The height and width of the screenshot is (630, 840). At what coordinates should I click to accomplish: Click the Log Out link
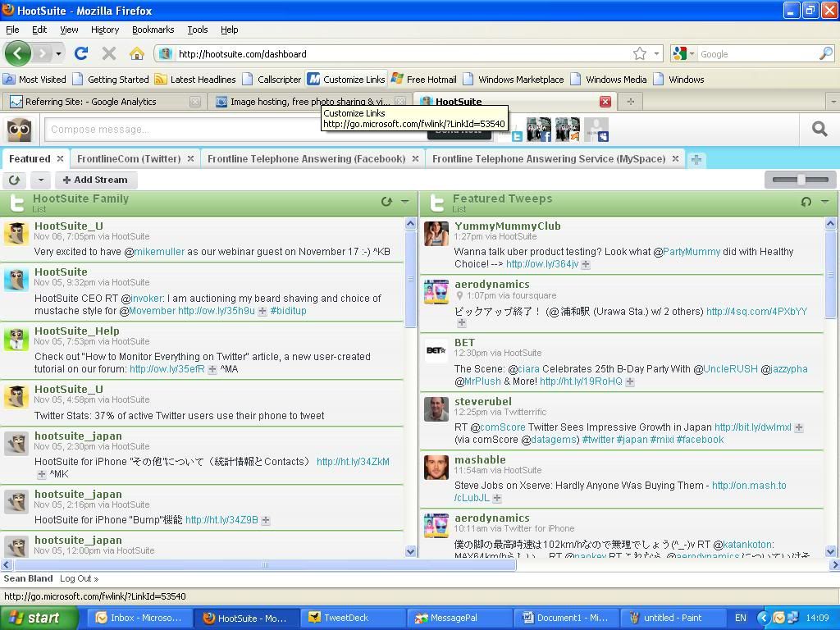pyautogui.click(x=79, y=578)
